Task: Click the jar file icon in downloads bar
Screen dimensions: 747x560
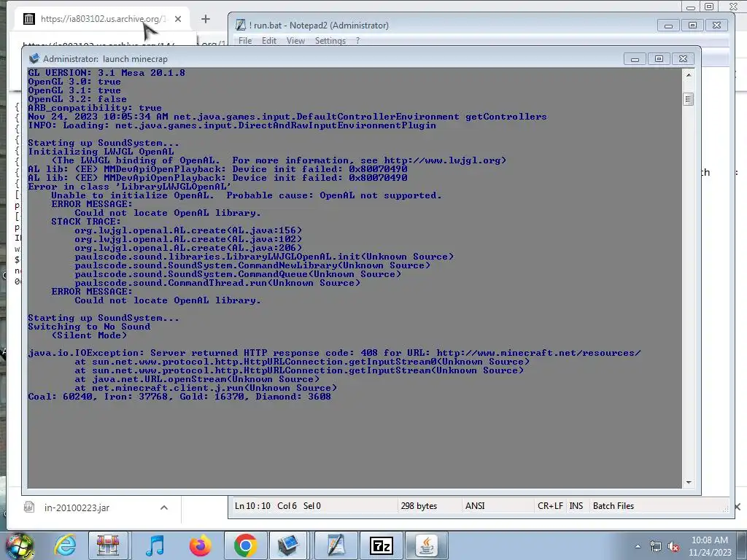Action: (29, 507)
